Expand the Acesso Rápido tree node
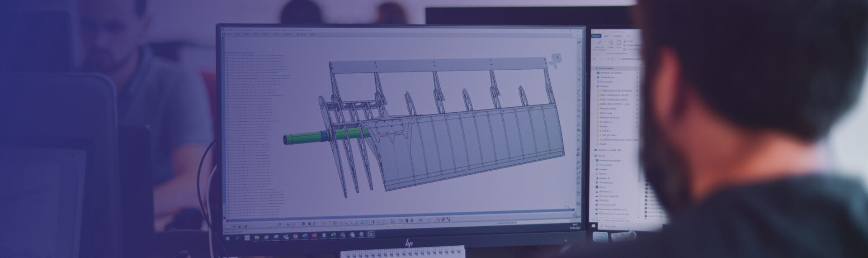 coord(595,68)
